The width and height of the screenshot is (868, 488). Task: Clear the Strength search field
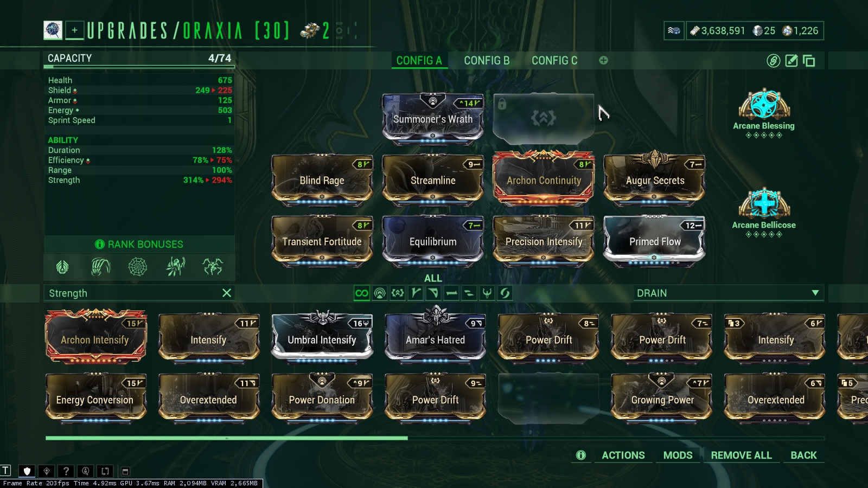227,293
